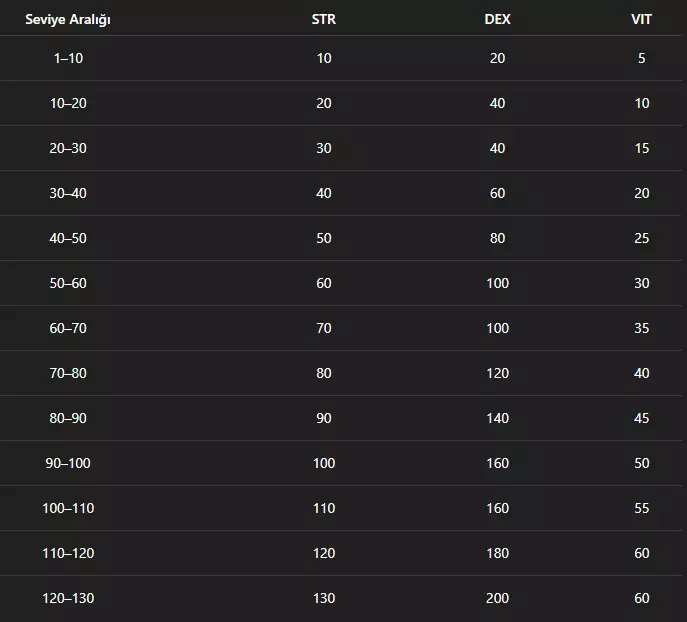Screen dimensions: 687x622
Task: Select the 100–110 level range cell
Action: pyautogui.click(x=68, y=508)
